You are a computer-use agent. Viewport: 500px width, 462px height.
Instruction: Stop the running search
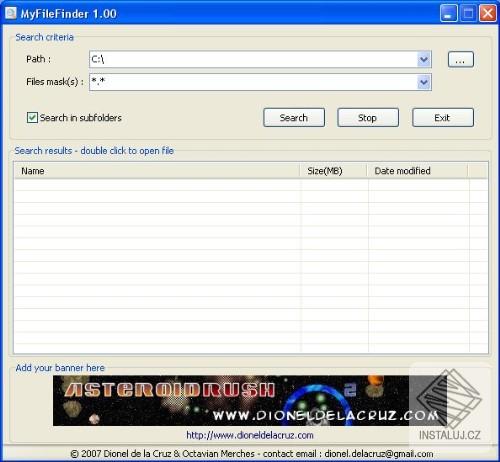pyautogui.click(x=368, y=118)
